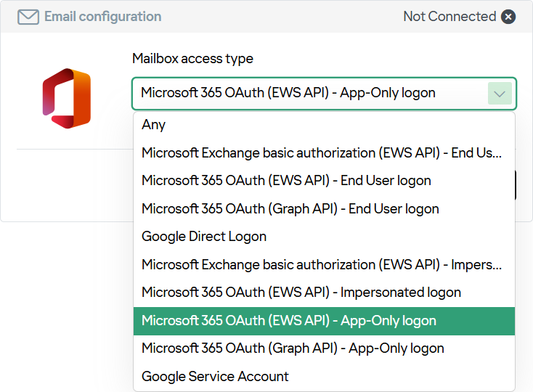Choose Microsoft Exchange basic authorization Impersonated option

[x=324, y=265]
